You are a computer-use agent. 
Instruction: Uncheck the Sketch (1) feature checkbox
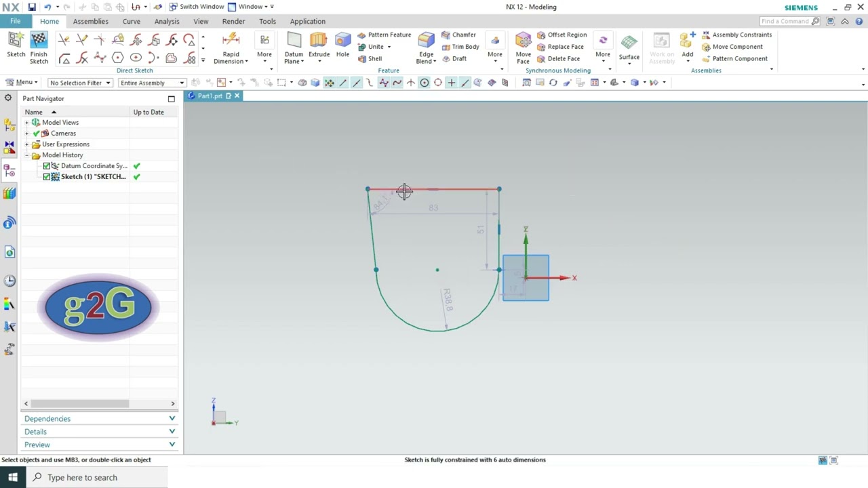(x=47, y=177)
